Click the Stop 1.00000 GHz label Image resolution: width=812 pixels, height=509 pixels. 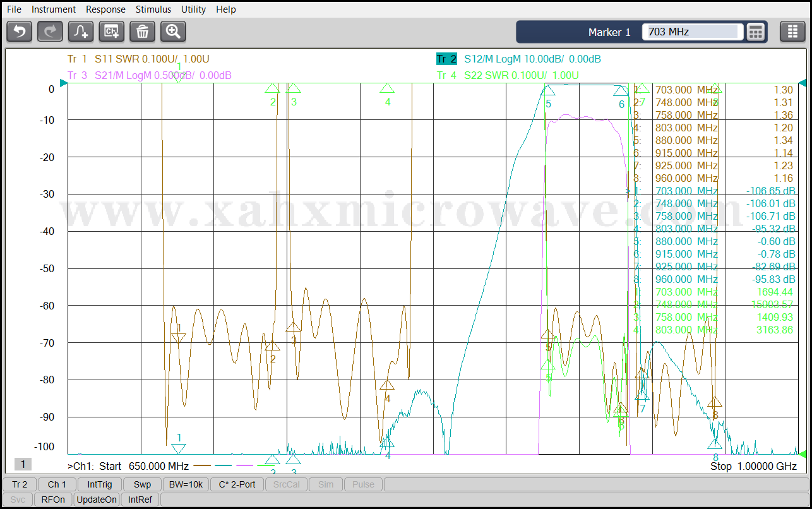coord(754,466)
